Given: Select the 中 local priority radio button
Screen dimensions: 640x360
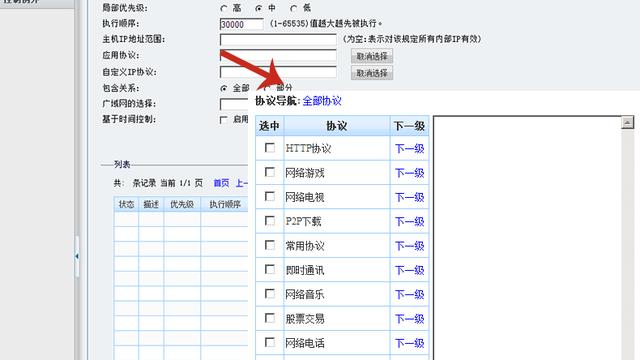Looking at the screenshot, I should (258, 8).
